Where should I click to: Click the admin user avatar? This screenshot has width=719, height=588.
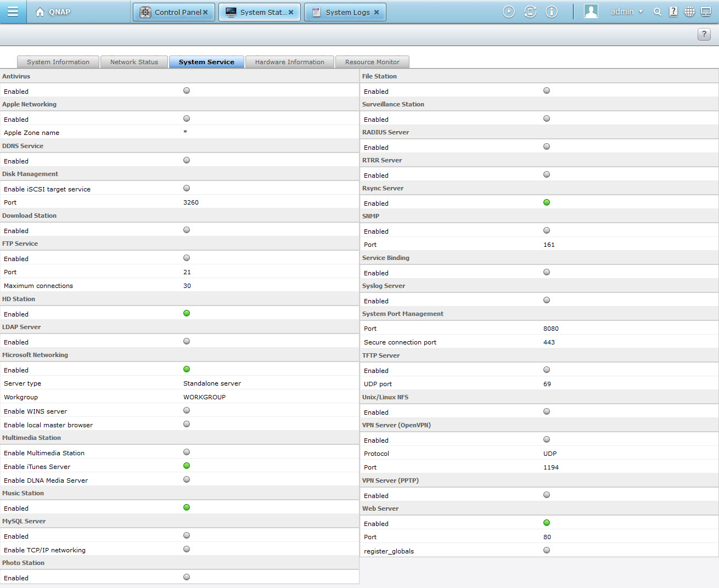591,12
